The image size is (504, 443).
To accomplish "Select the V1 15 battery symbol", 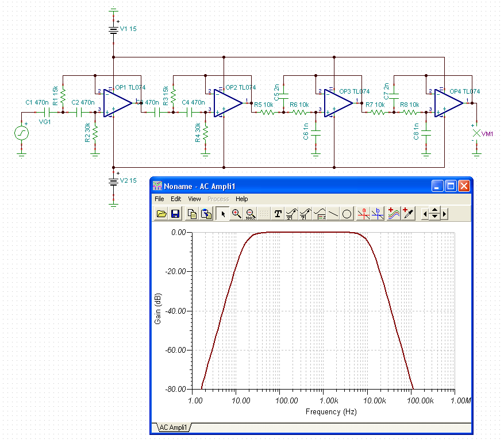I will tap(113, 30).
